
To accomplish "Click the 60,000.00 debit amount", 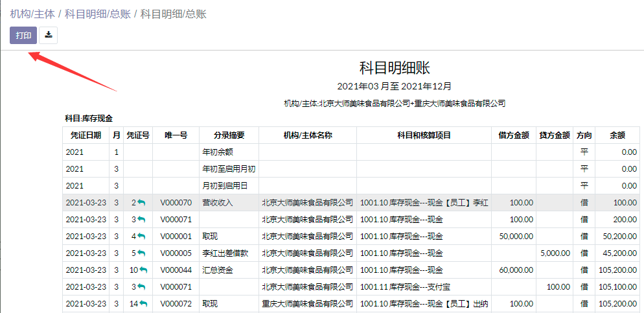I will 516,270.
